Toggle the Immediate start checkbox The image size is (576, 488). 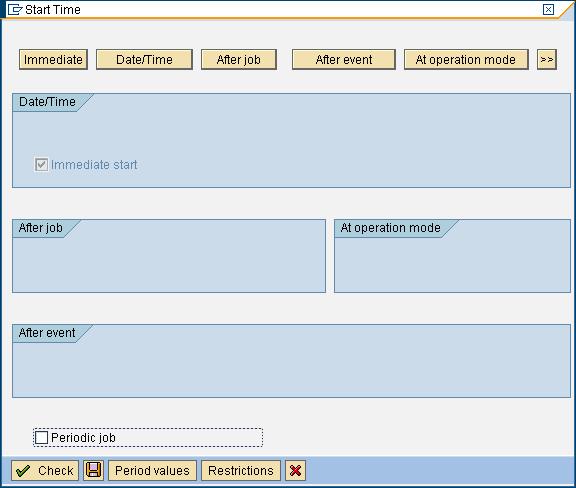41,164
